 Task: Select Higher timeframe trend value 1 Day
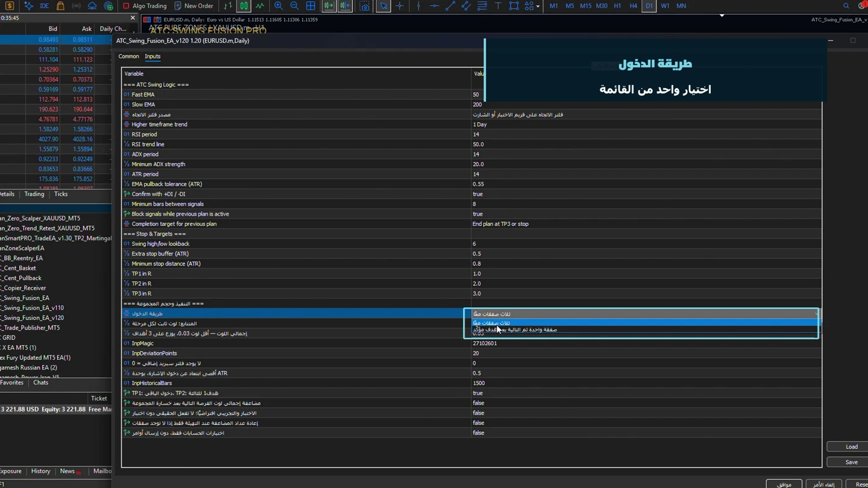tap(646, 124)
